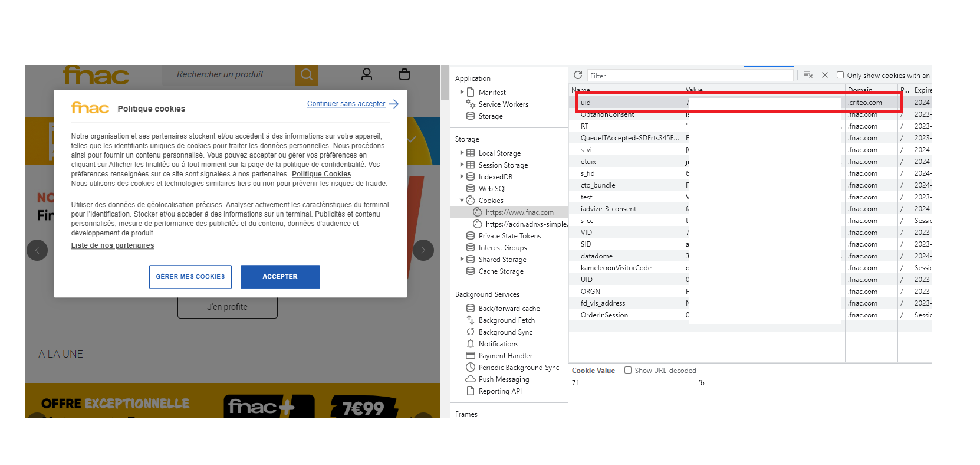Click GÉRER MES COOKIES button
Viewport: 980px width, 465px height.
[x=190, y=277]
